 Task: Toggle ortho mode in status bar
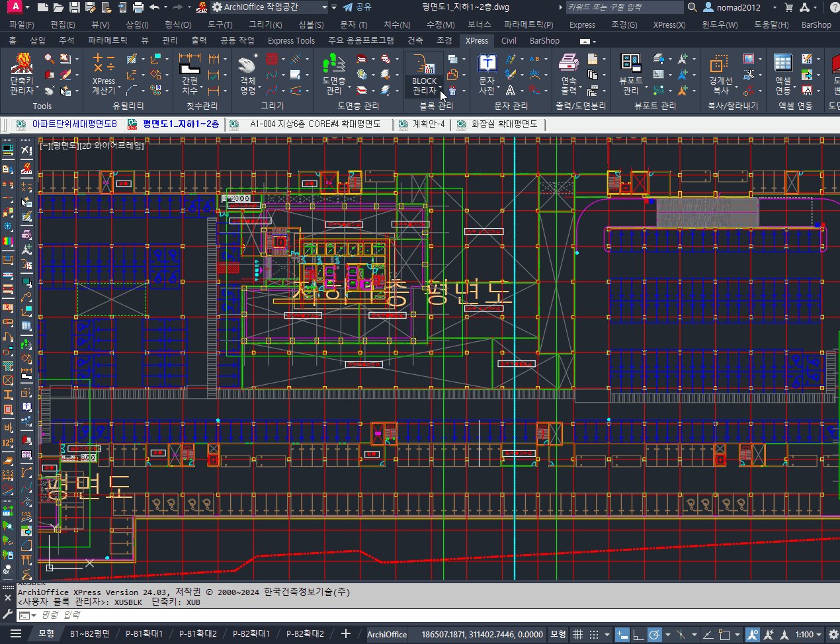[x=638, y=635]
